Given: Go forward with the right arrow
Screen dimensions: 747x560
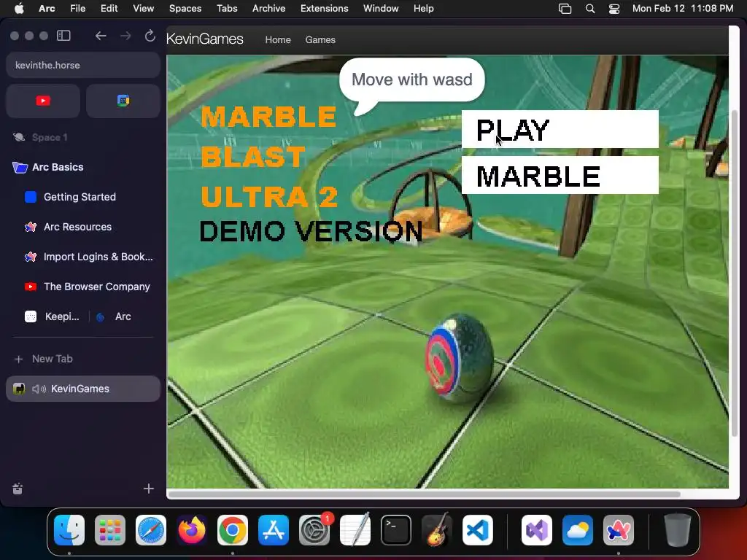Looking at the screenshot, I should coord(125,36).
